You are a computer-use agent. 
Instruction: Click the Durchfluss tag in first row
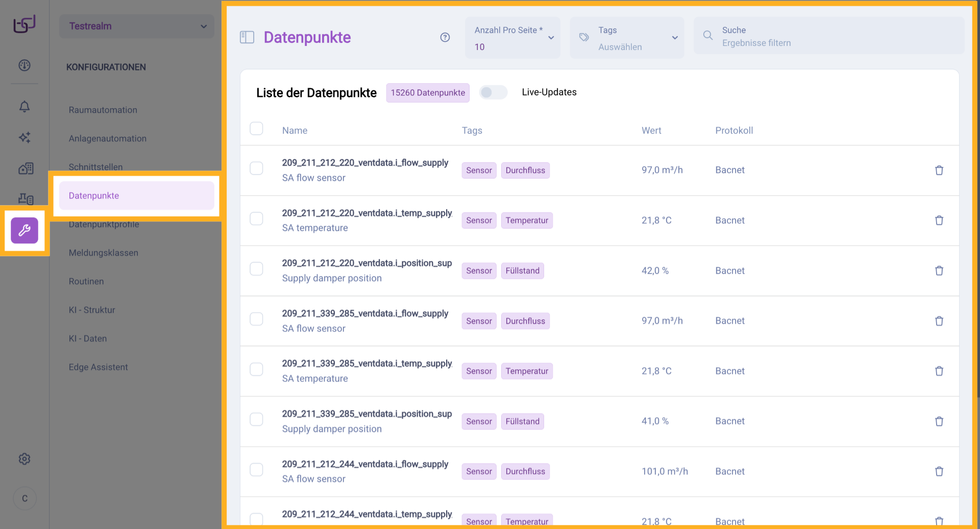(x=525, y=170)
